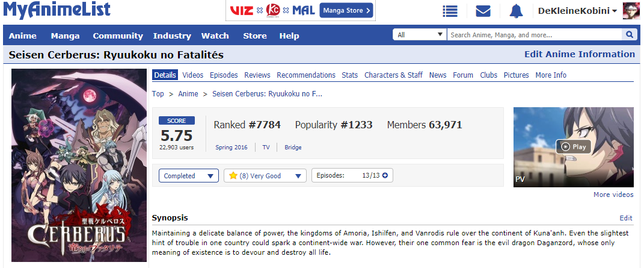Viewport: 644px width, 268px height.
Task: Open DeKleineKobini account dropdown
Action: pos(577,11)
